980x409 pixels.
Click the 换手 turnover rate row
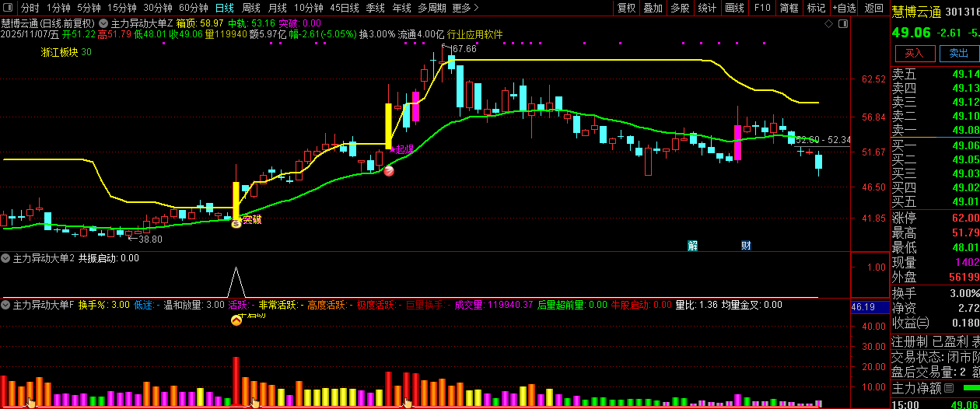coord(935,293)
